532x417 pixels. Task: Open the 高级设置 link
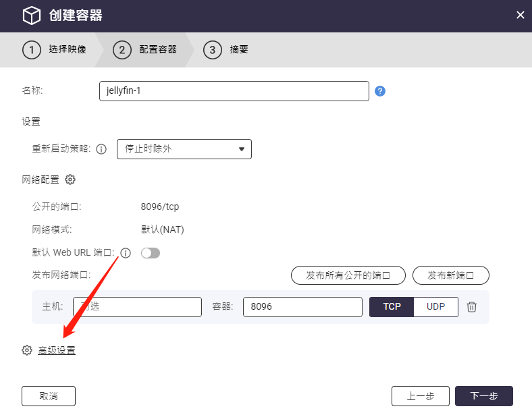coord(57,350)
